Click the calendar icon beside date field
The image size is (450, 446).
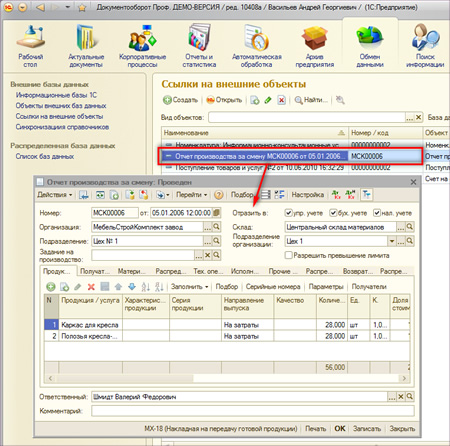click(216, 212)
